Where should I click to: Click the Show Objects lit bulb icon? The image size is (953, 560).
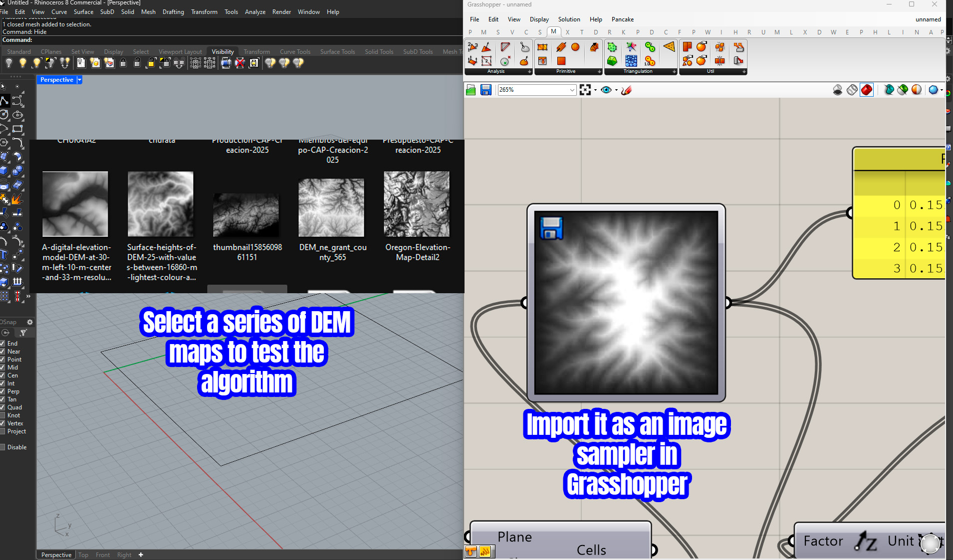pyautogui.click(x=22, y=63)
